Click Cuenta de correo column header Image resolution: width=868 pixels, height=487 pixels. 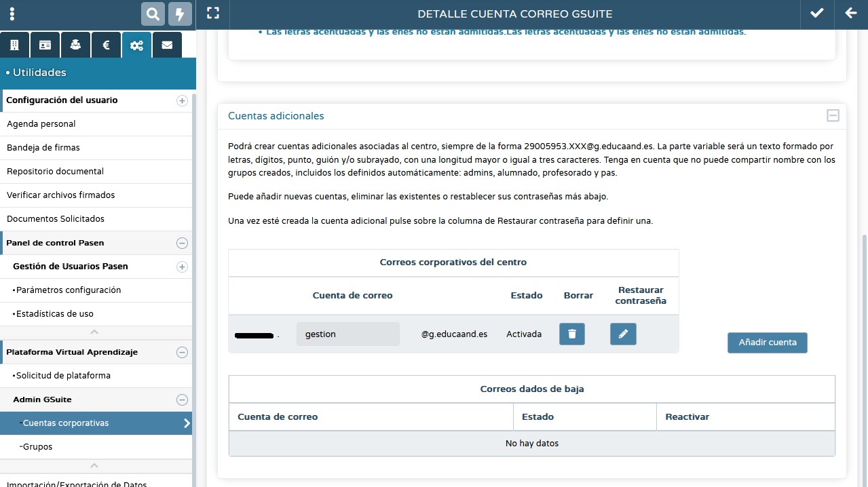coord(352,296)
